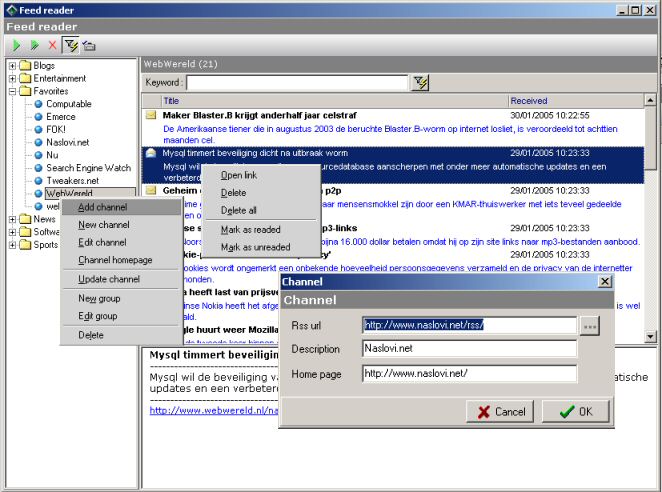Click the Search Engine Watch globe icon

click(38, 168)
